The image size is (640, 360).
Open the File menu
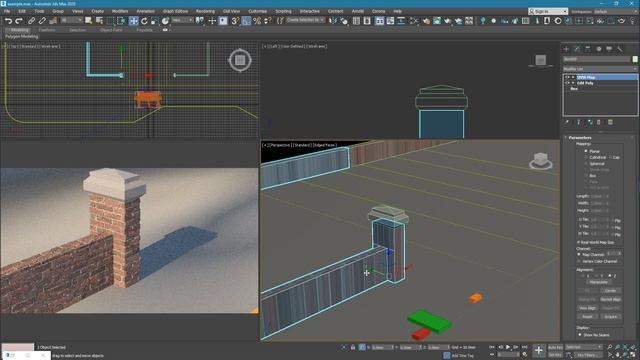7,11
